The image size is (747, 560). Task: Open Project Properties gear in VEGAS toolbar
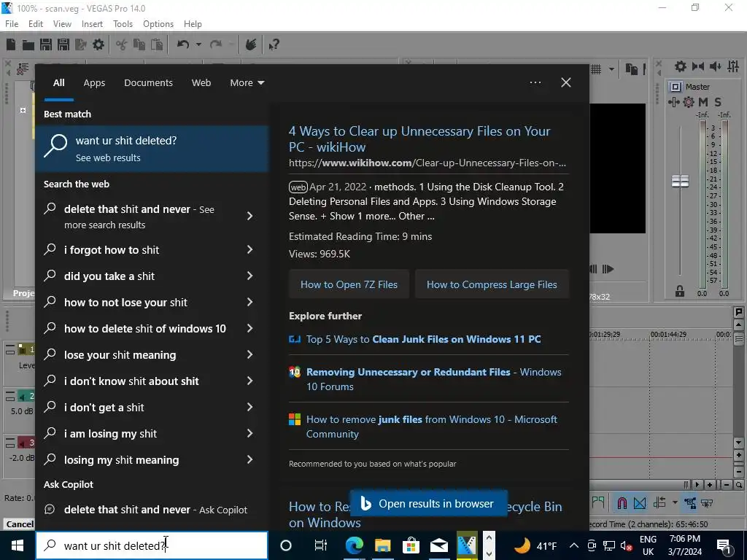[98, 44]
